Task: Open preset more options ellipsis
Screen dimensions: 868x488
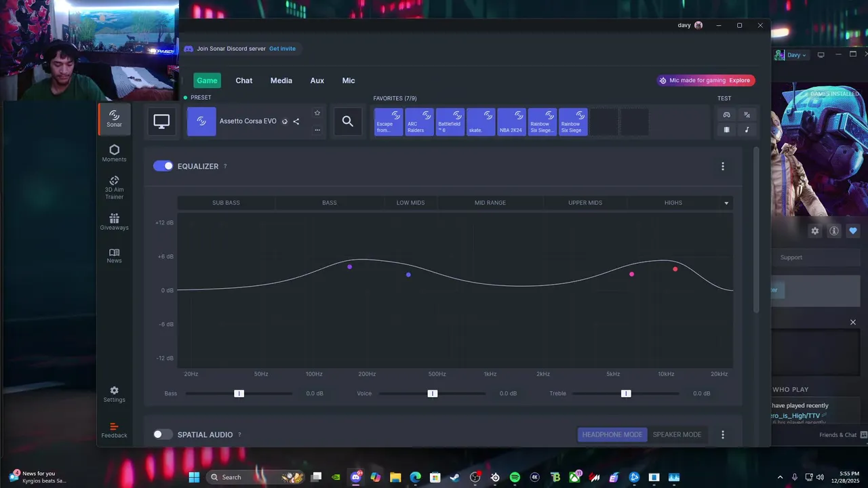Action: click(317, 130)
